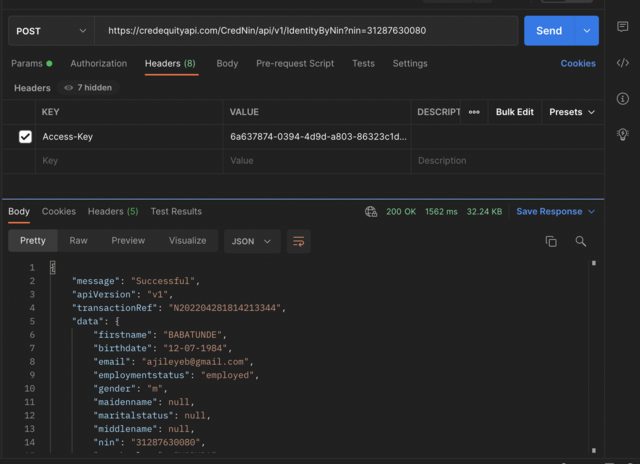Select the Pretty view
The height and width of the screenshot is (464, 640).
[33, 241]
